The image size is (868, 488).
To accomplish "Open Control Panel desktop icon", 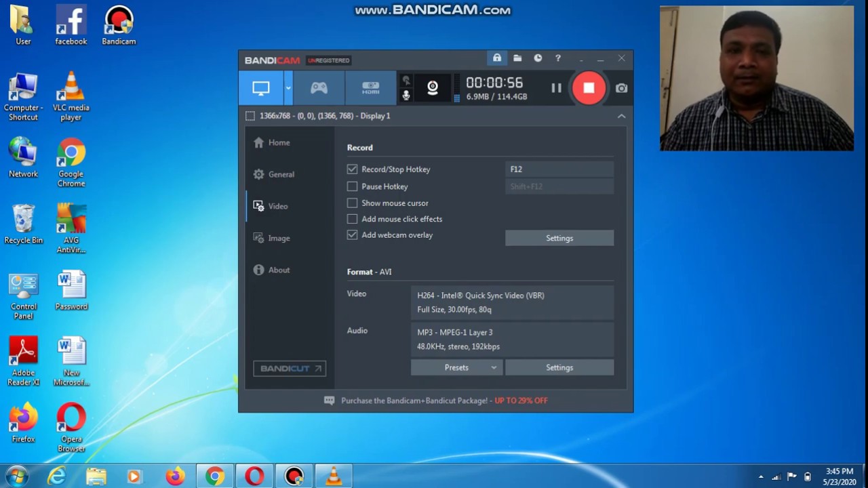I will (23, 296).
